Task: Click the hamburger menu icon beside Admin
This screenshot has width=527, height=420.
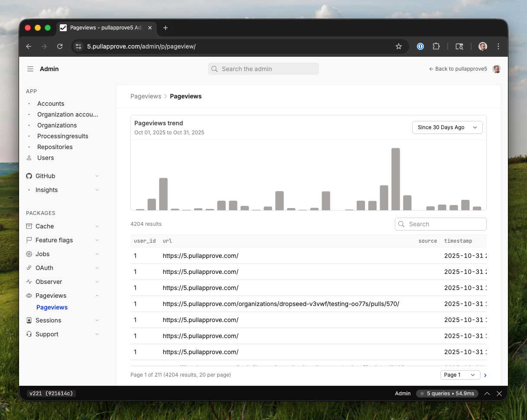Action: click(30, 69)
